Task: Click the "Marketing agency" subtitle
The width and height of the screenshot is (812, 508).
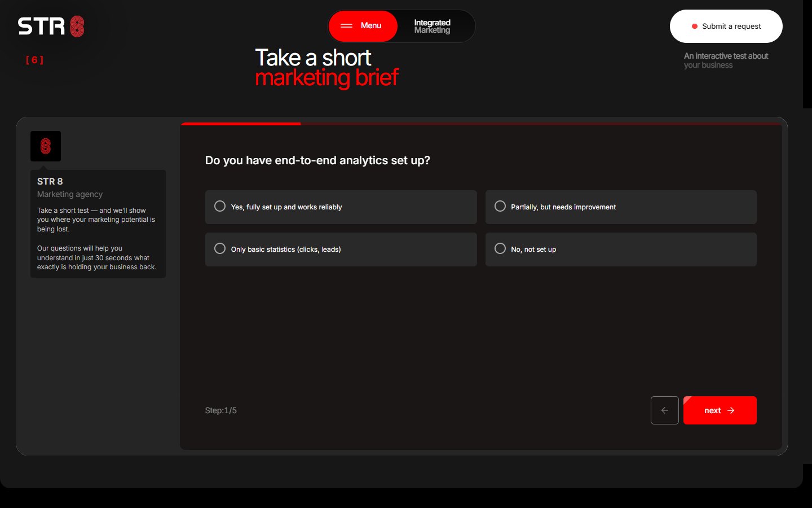Action: 70,194
